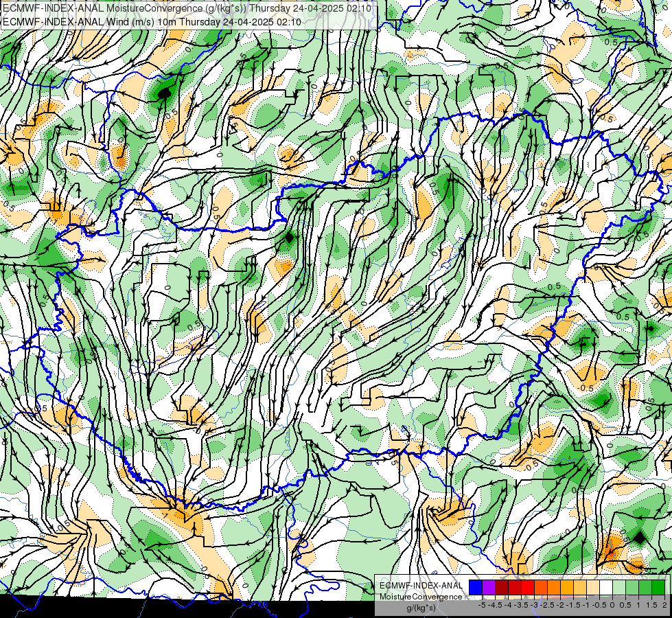The image size is (672, 618).
Task: Click the legend tick label -2
Action: (x=560, y=605)
